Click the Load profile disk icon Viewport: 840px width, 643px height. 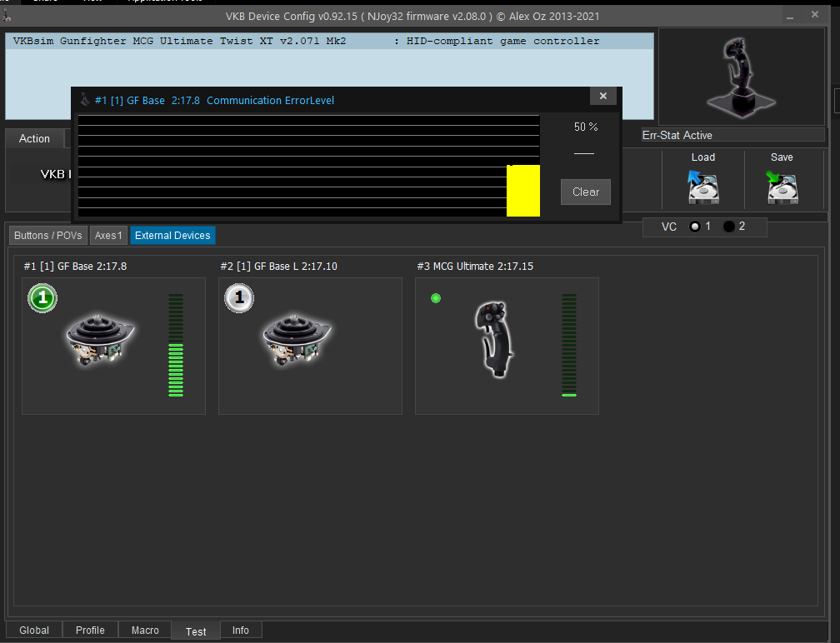(x=702, y=187)
